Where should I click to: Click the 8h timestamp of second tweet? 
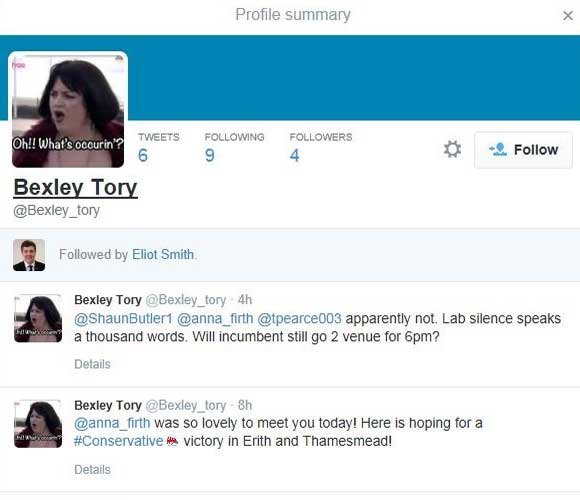click(x=245, y=405)
